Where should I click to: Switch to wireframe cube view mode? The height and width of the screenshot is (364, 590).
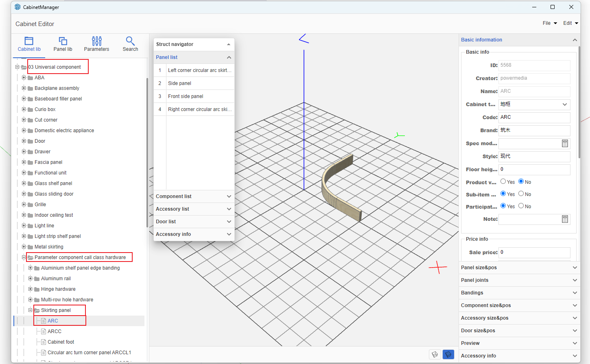(435, 355)
